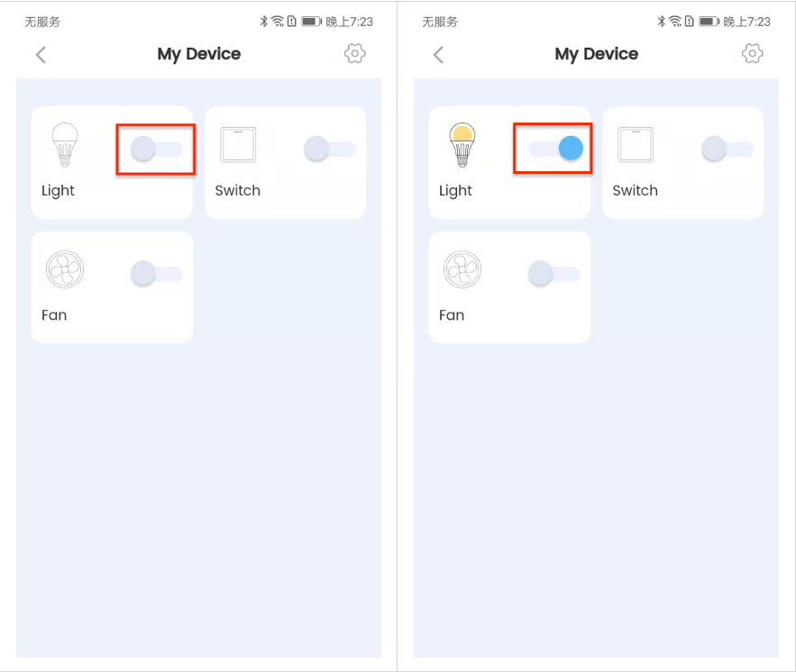Screen dimensions: 796x672
Task: Click the wall switch icon in left screen
Action: pyautogui.click(x=238, y=145)
